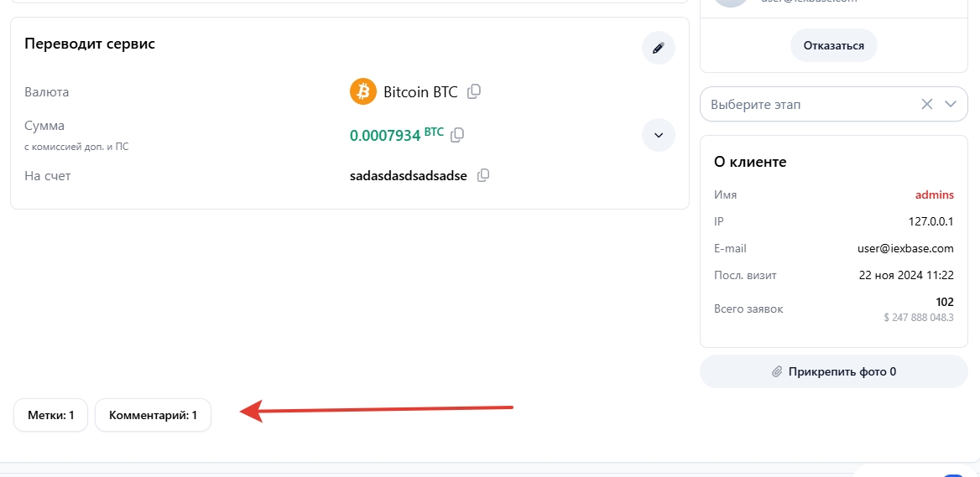Copy the Bitcoin BTC currency name
This screenshot has height=477, width=980.
point(474,91)
